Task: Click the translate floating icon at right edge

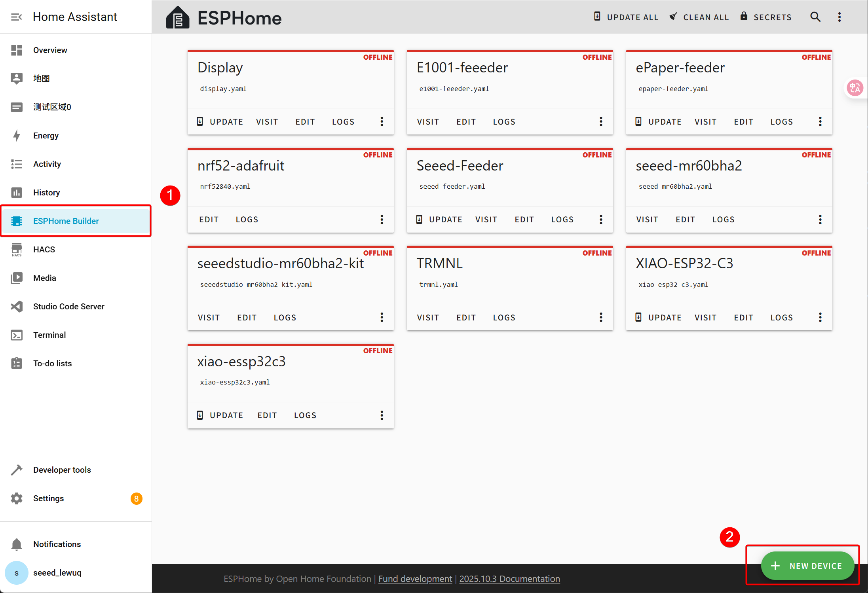Action: tap(855, 88)
